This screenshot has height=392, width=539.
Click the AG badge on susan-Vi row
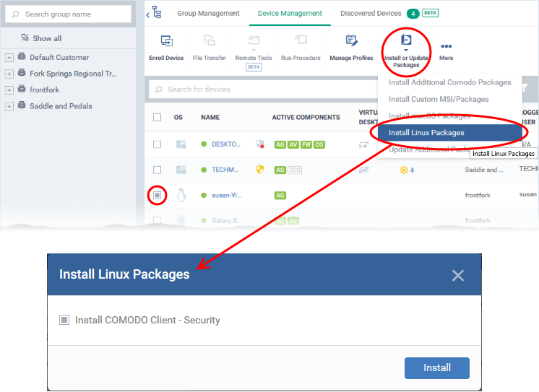[x=280, y=196]
